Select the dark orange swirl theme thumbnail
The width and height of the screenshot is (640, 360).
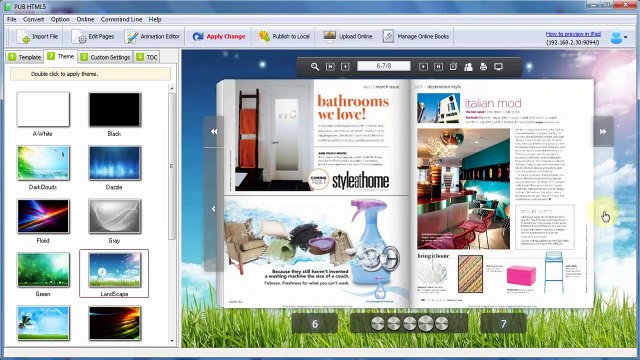point(115,323)
